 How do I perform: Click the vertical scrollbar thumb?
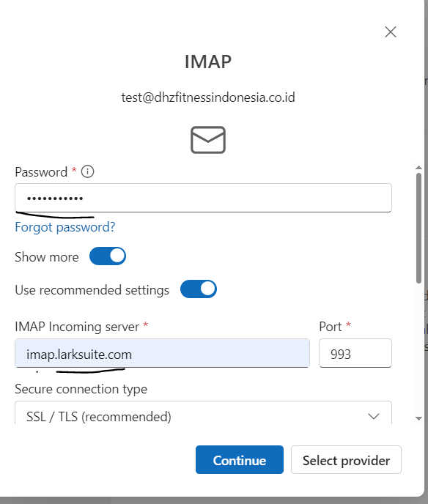coord(418,229)
